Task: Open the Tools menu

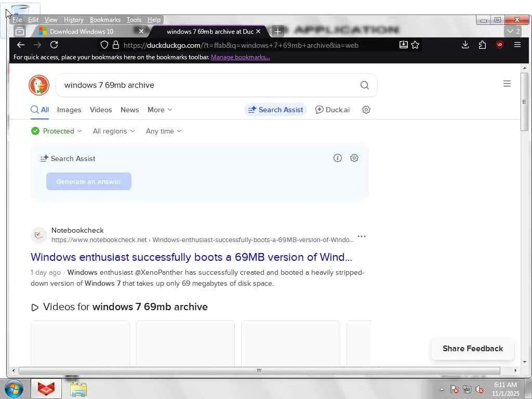Action: (134, 20)
